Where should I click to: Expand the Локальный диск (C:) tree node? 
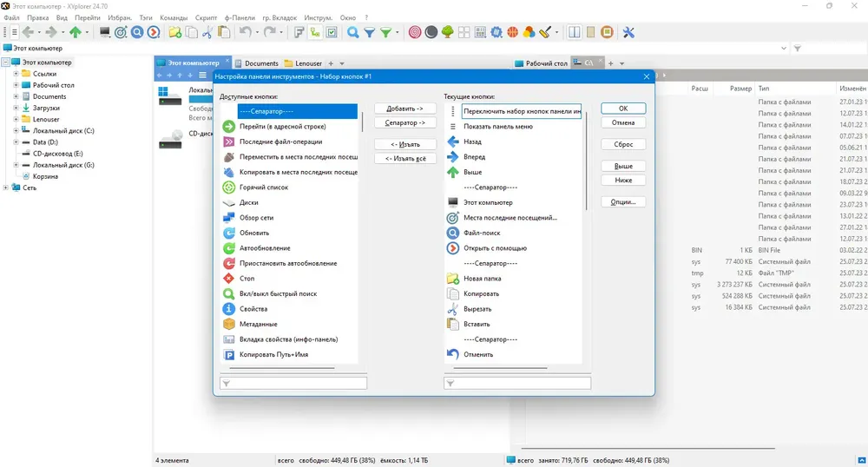(x=16, y=130)
